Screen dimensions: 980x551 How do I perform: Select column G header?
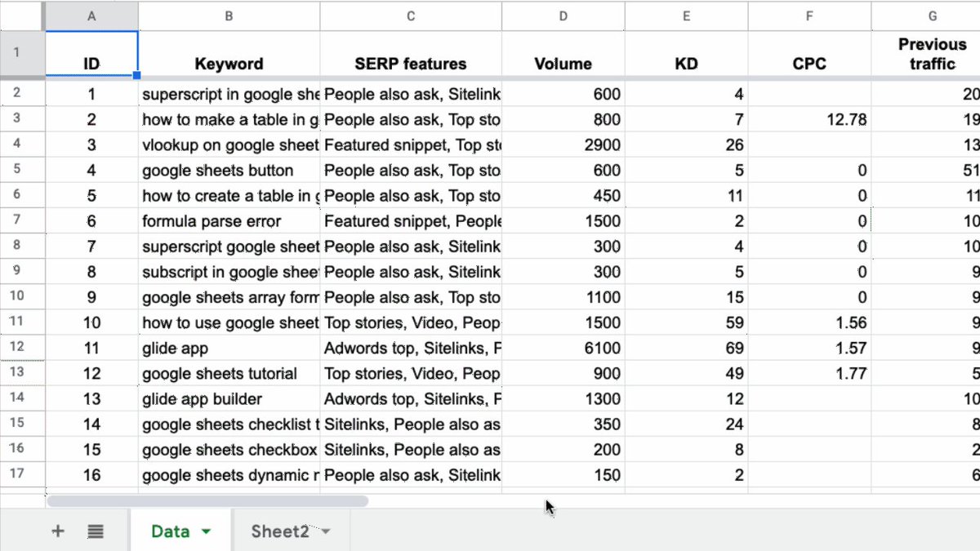point(925,16)
